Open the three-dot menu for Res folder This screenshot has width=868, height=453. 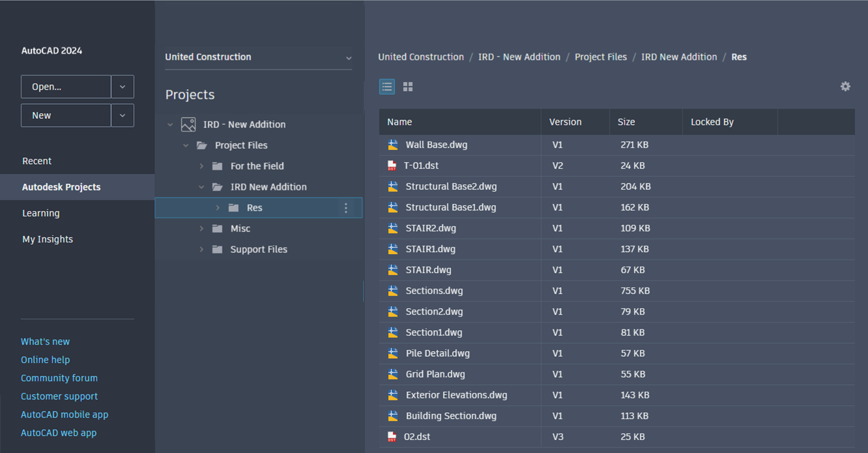(346, 208)
